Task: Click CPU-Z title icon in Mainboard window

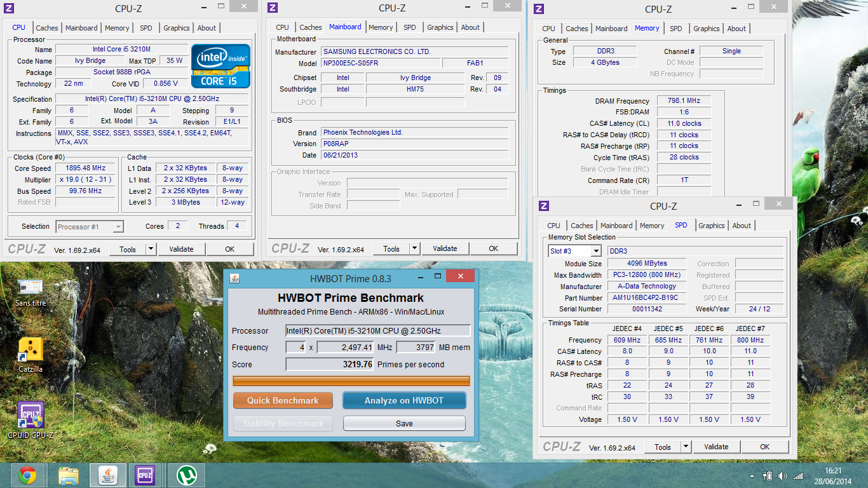Action: [273, 8]
